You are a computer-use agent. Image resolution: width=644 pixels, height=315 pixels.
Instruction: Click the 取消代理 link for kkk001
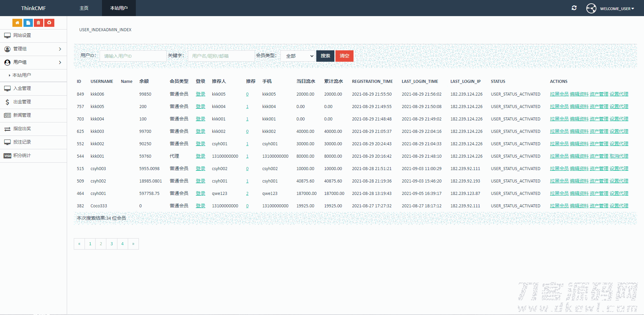619,156
